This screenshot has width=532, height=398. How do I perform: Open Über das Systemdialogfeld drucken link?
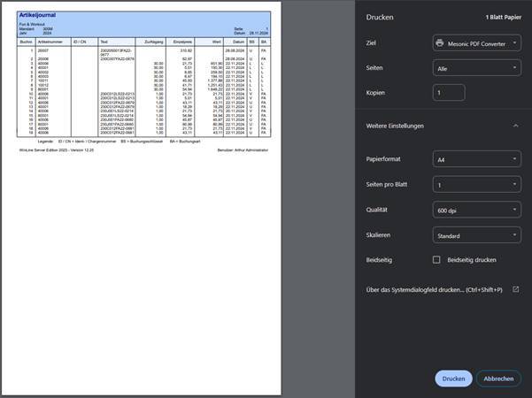(x=434, y=290)
